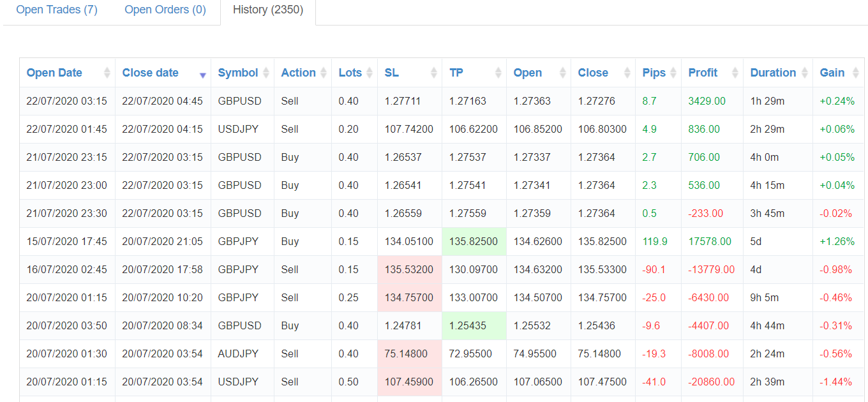Select the History (2350) tab
Image resolution: width=868 pixels, height=402 pixels.
pos(268,10)
